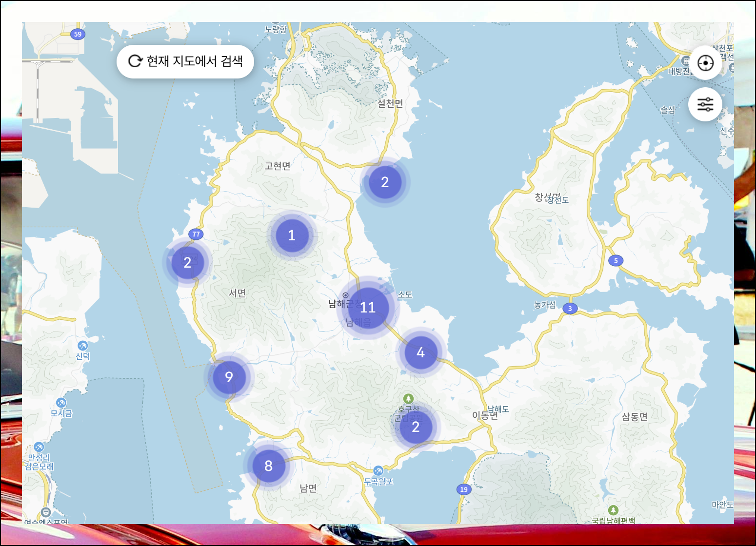Click the 농가섬 island label
This screenshot has height=546, width=756.
click(x=545, y=305)
